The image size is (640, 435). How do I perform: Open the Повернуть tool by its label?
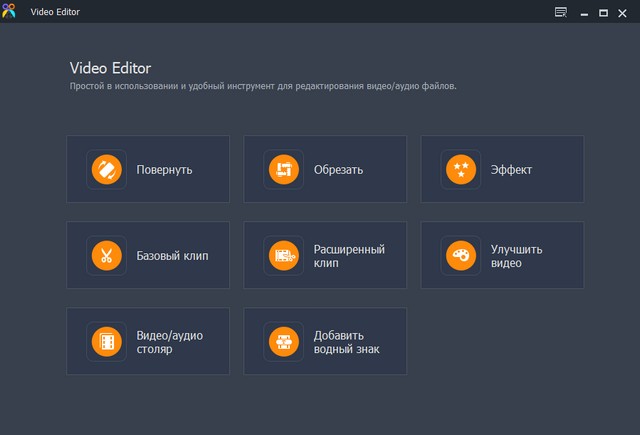pos(164,170)
